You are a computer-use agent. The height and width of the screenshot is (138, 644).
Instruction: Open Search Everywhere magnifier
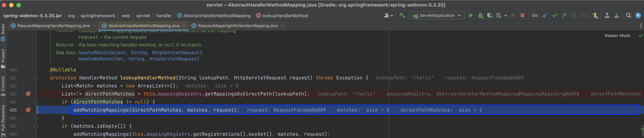(628, 16)
